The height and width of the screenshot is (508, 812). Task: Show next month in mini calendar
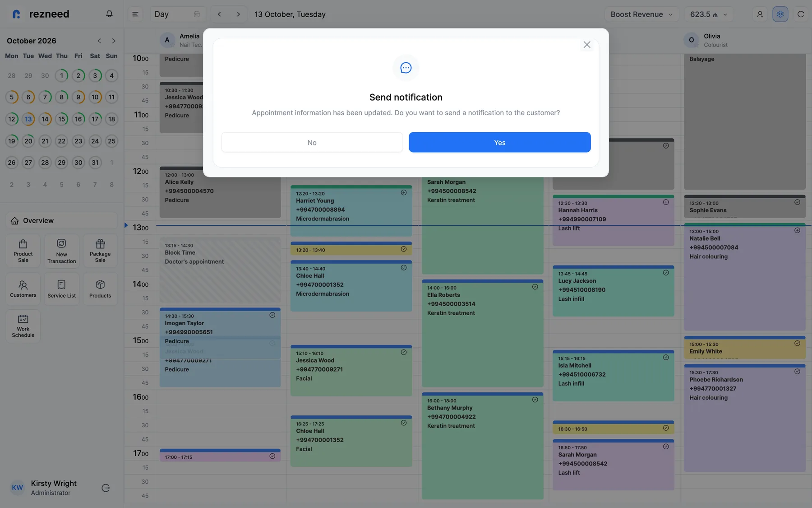point(113,41)
